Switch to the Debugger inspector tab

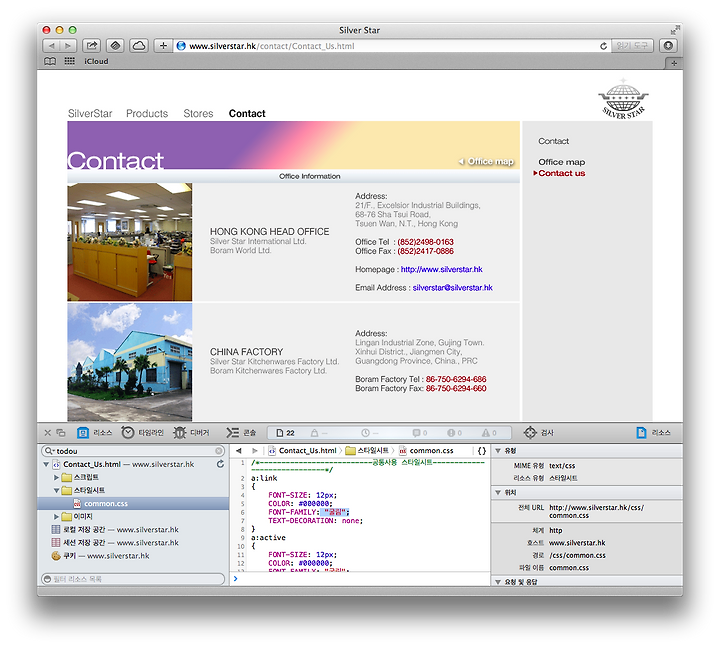click(191, 433)
